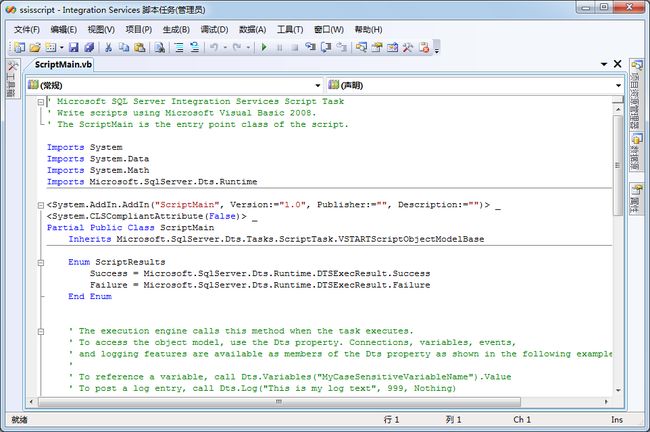Select the ScriptMain.vb tab

click(62, 64)
